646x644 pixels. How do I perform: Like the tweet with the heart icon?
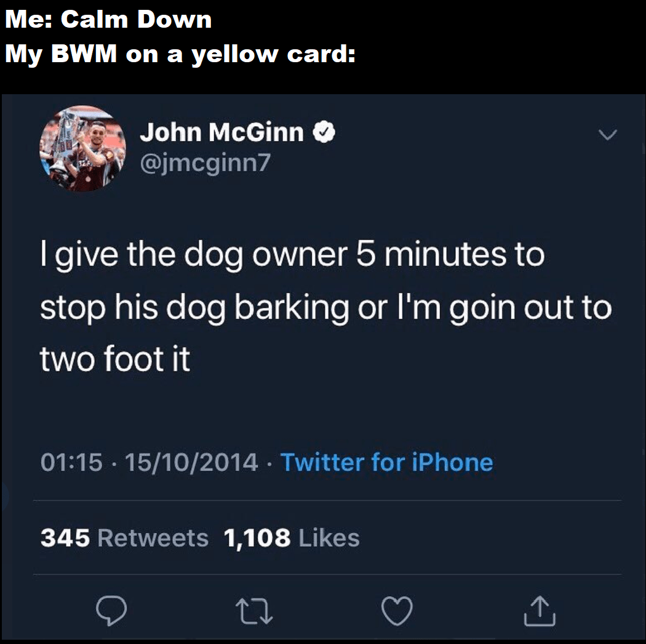[397, 611]
